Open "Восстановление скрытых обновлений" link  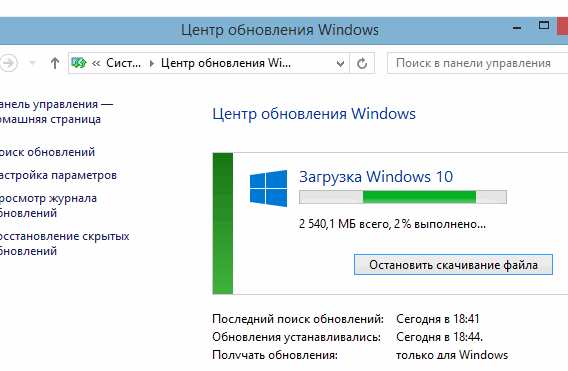[x=65, y=243]
